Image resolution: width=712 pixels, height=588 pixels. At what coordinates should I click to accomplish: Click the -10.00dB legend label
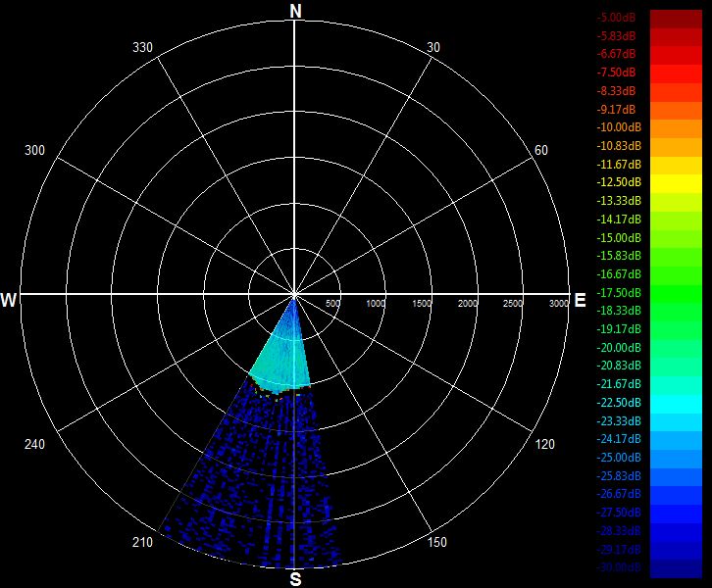(619, 127)
